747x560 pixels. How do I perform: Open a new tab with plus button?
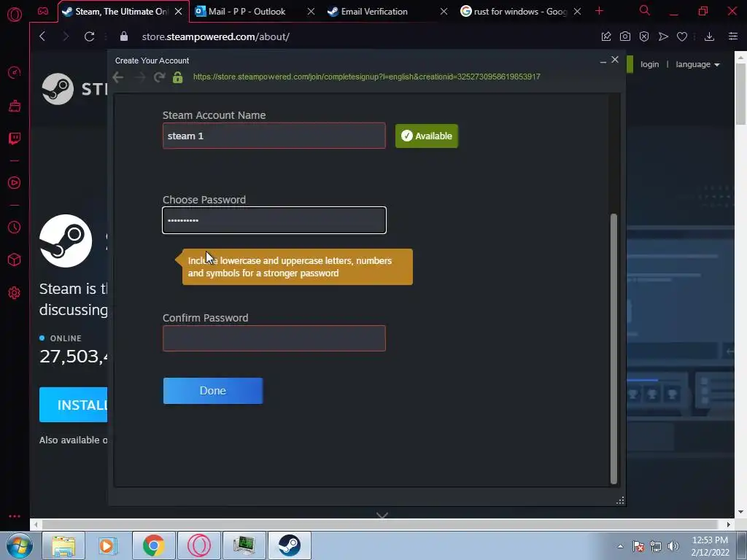[600, 11]
